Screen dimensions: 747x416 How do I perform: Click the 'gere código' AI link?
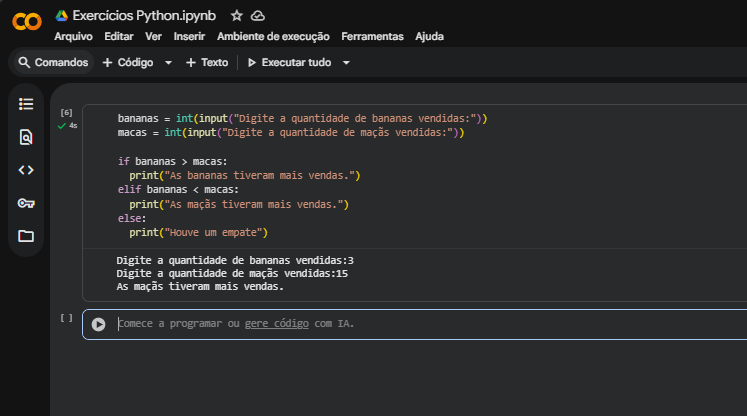[277, 324]
